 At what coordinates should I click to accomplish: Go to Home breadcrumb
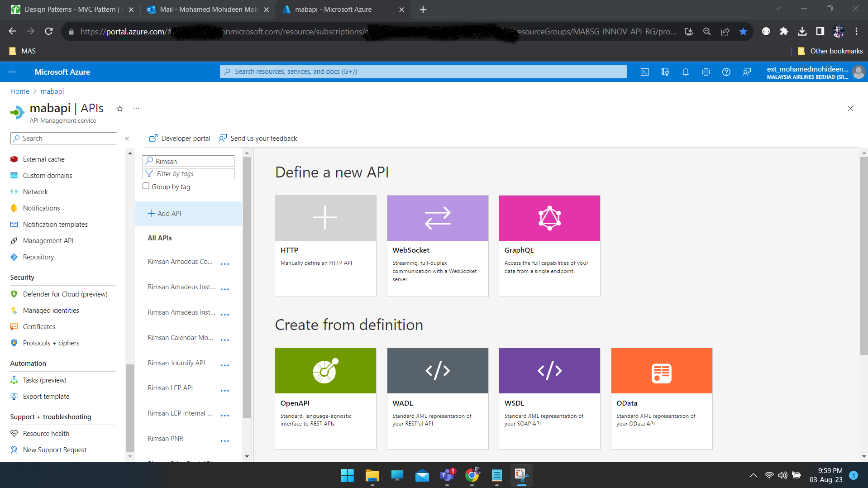19,91
